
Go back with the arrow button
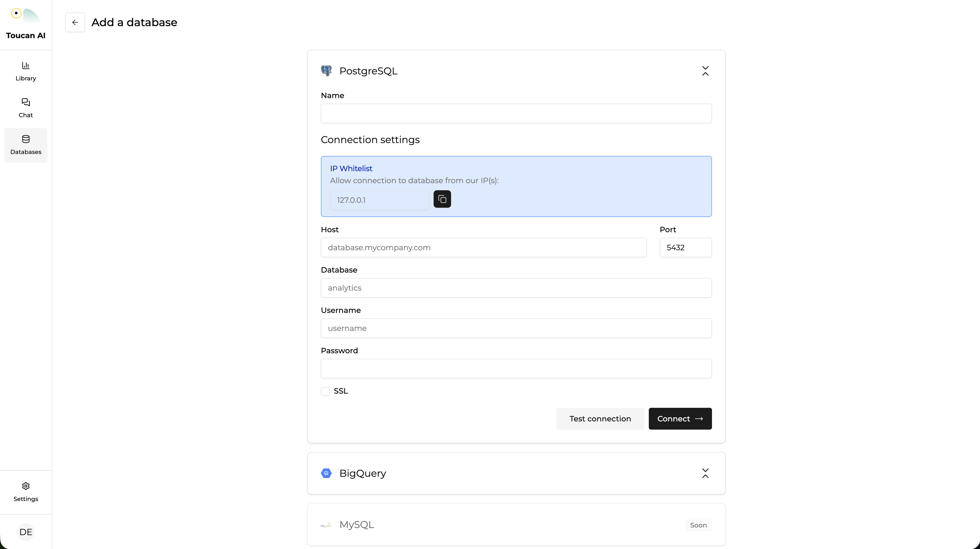[x=75, y=22]
